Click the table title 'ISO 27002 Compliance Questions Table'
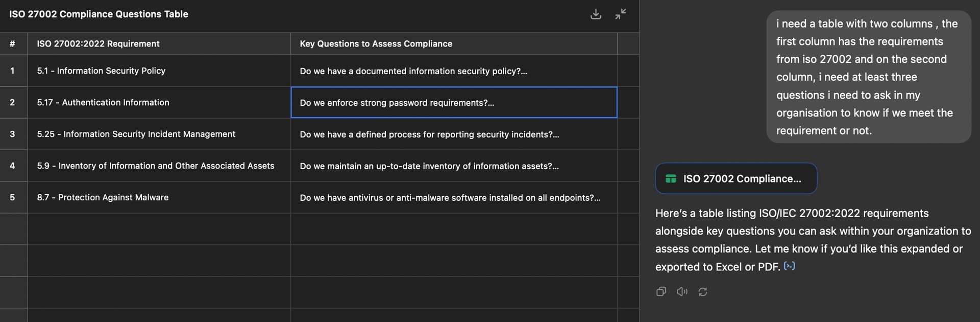Screen dimensions: 980x322 click(99, 14)
